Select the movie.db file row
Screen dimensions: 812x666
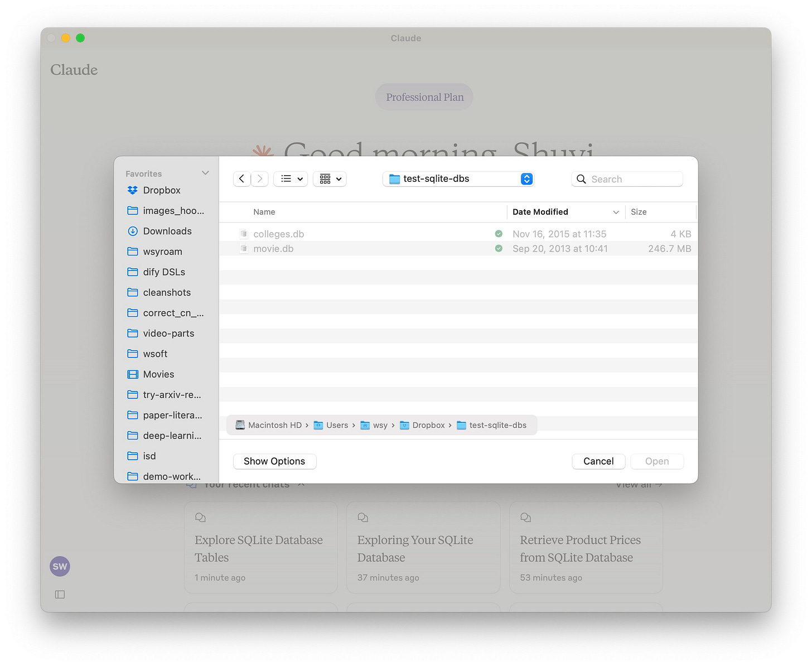[x=458, y=249]
